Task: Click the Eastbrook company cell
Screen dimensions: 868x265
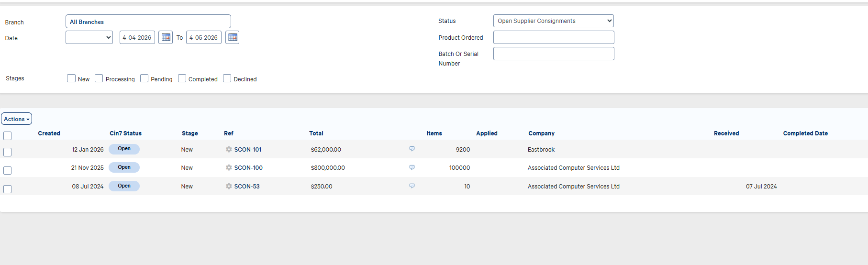Action: 541,150
